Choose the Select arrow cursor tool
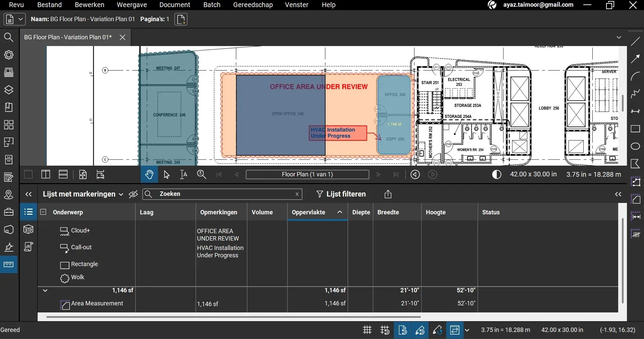Viewport: 644px width, 339px height. pos(167,174)
